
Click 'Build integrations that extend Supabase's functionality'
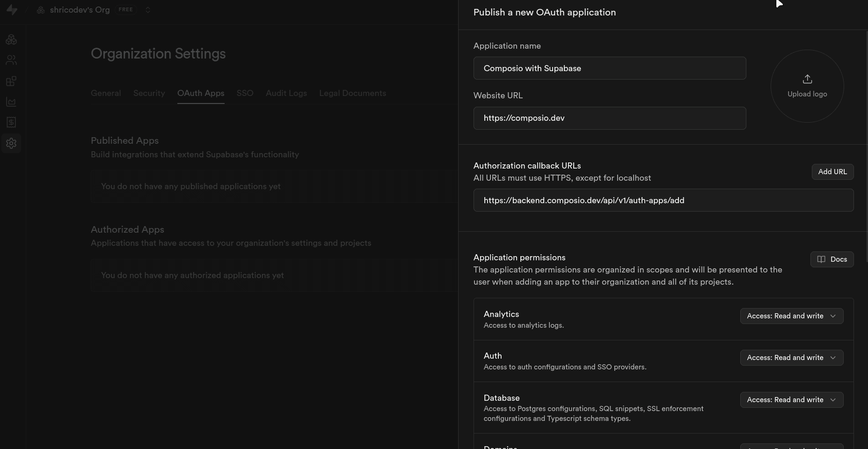(195, 155)
